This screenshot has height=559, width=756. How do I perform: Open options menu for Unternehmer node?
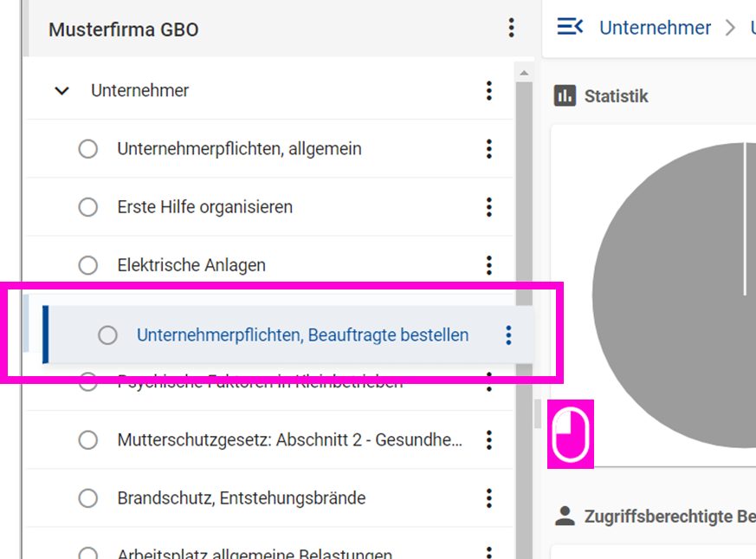click(489, 90)
